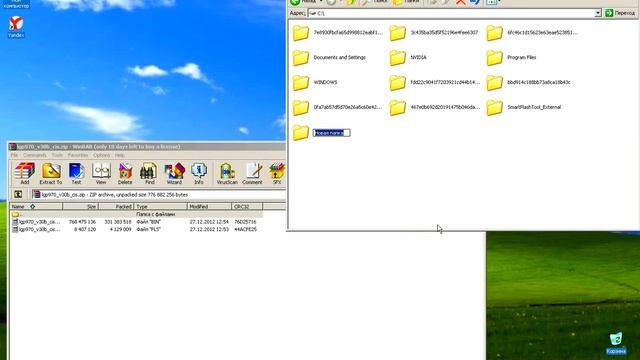Click Extract To in WinRAR toolbar
Screen dimensions: 640x360
pos(51,173)
